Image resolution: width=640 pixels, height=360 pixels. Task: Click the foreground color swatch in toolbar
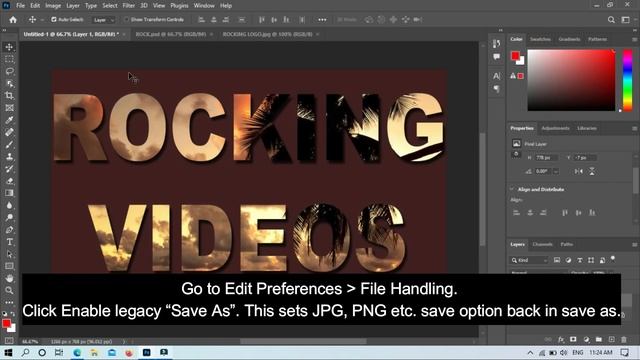(x=6, y=324)
